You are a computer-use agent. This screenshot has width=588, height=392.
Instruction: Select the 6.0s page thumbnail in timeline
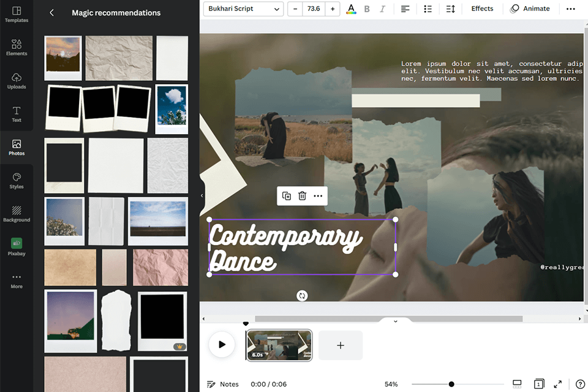click(279, 345)
